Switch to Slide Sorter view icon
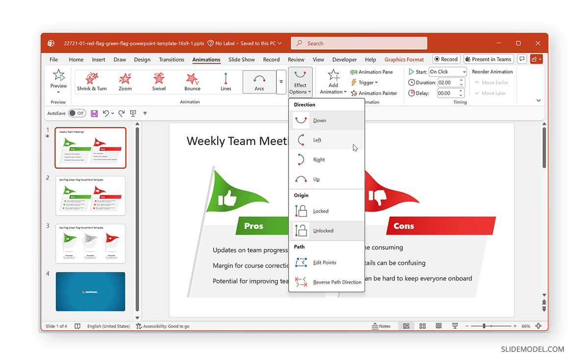 click(422, 326)
